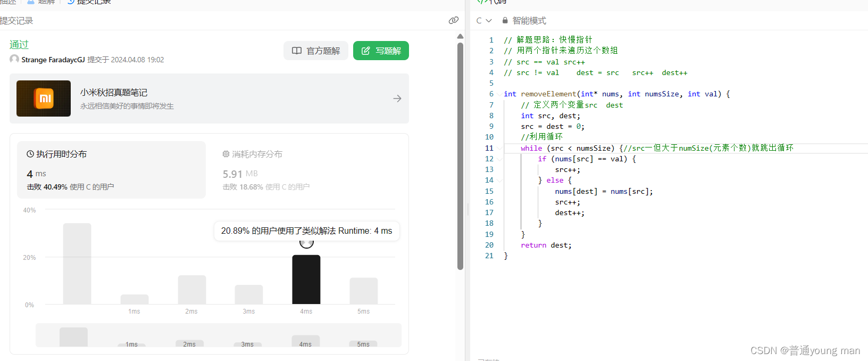Image resolution: width=868 pixels, height=361 pixels.
Task: Open the C language dropdown
Action: point(483,20)
